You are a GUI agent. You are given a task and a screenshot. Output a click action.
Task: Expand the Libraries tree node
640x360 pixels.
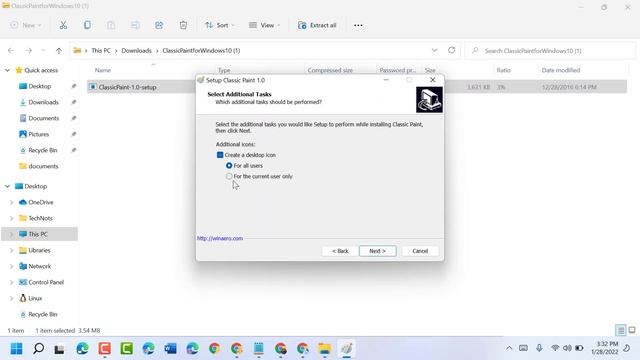11,250
